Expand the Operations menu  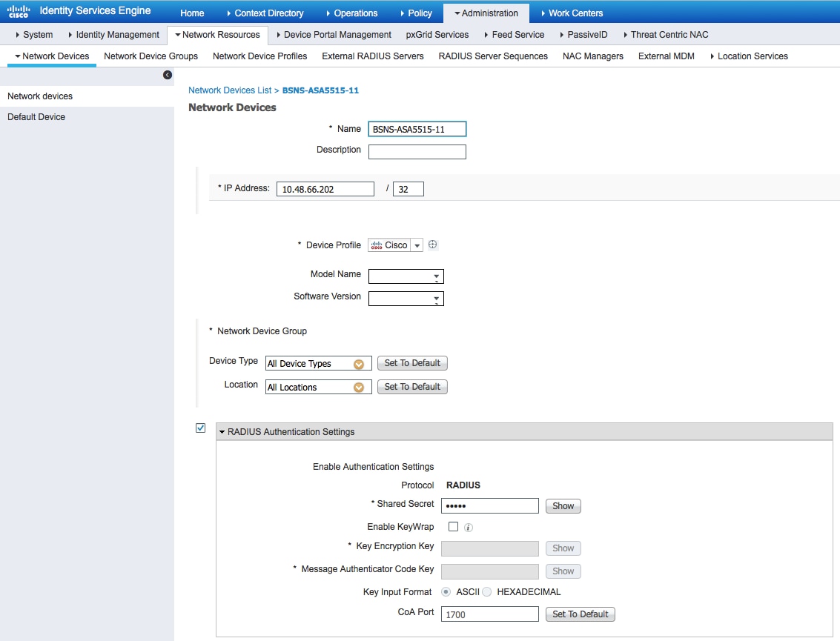[x=351, y=13]
